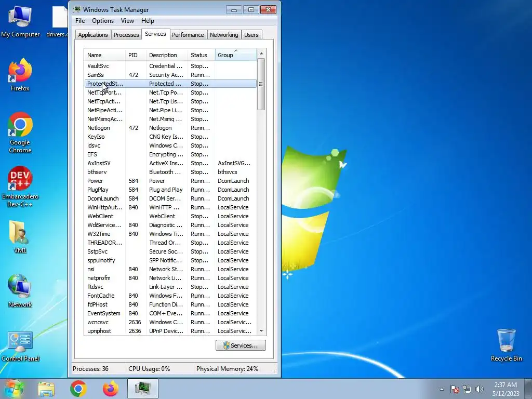
Task: Select the EventSystem service row
Action: [x=170, y=313]
